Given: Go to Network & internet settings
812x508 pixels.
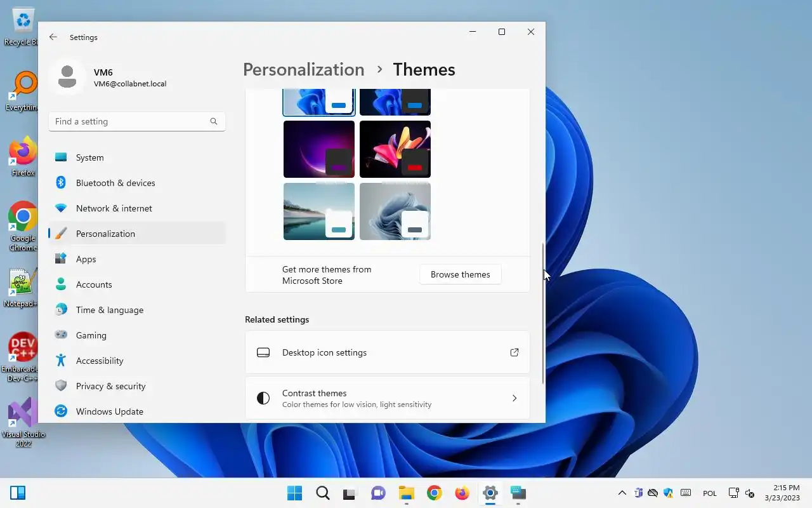Looking at the screenshot, I should point(137,208).
